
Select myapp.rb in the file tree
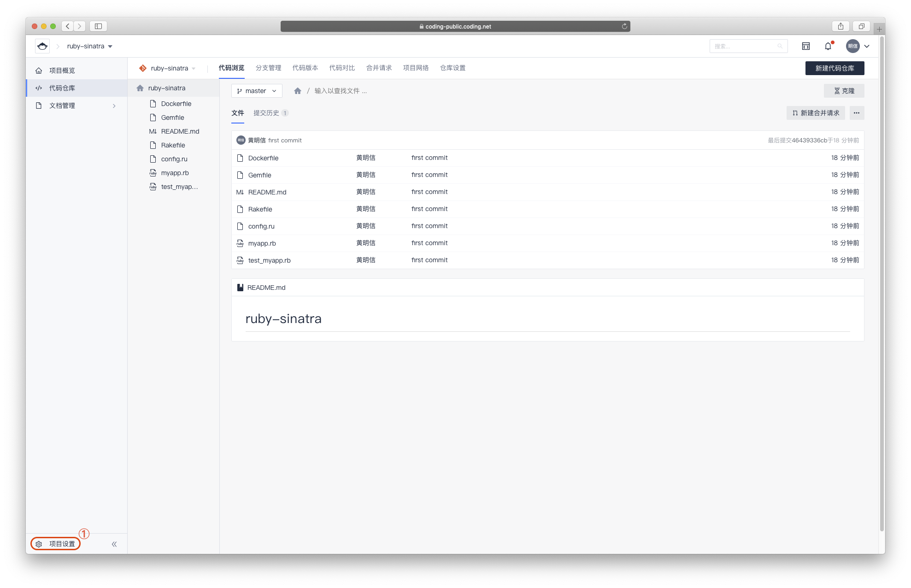coord(175,173)
